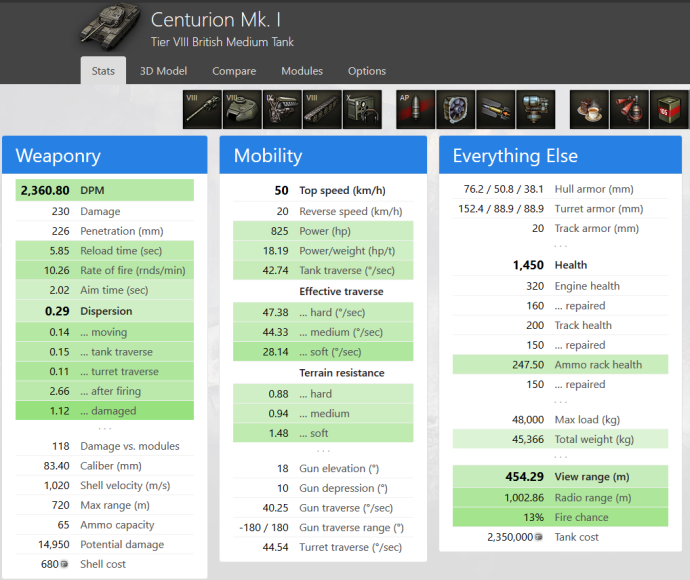Click the '... turret traverse' dispersion row

tap(105, 371)
